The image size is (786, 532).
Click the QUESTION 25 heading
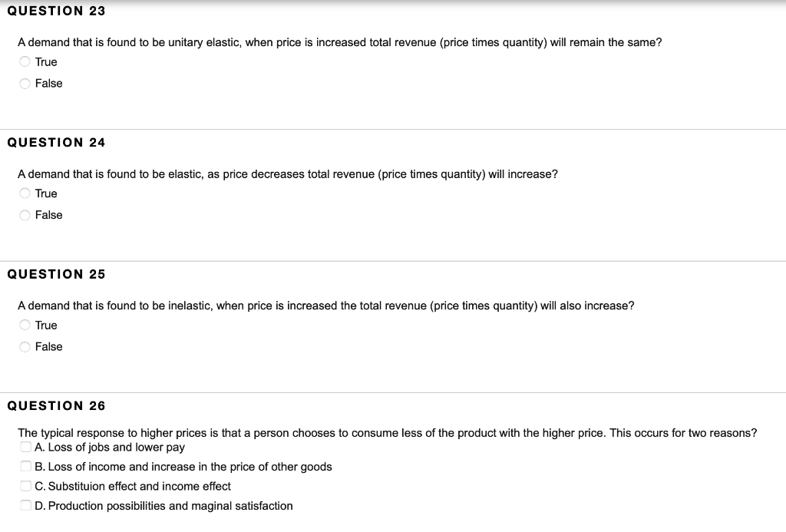(x=56, y=274)
